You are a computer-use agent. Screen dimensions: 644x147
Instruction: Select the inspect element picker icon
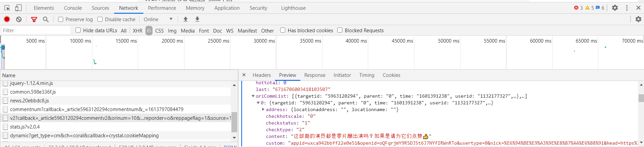[7, 8]
